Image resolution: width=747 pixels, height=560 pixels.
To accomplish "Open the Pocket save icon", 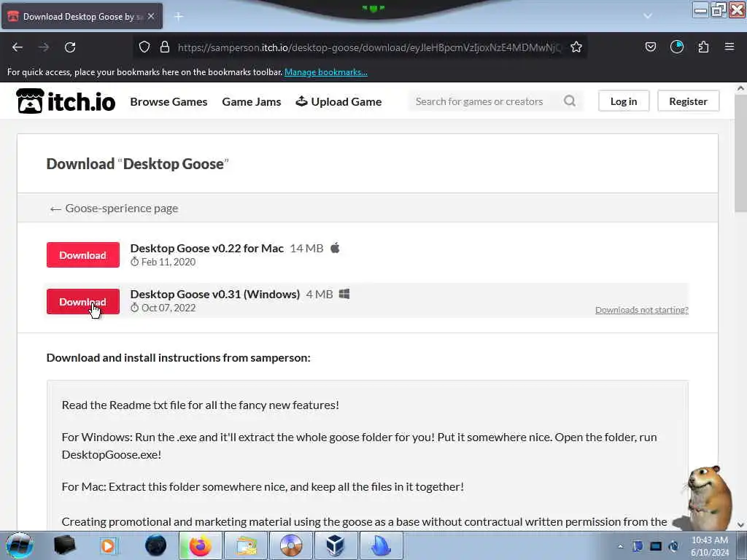I will click(x=650, y=47).
